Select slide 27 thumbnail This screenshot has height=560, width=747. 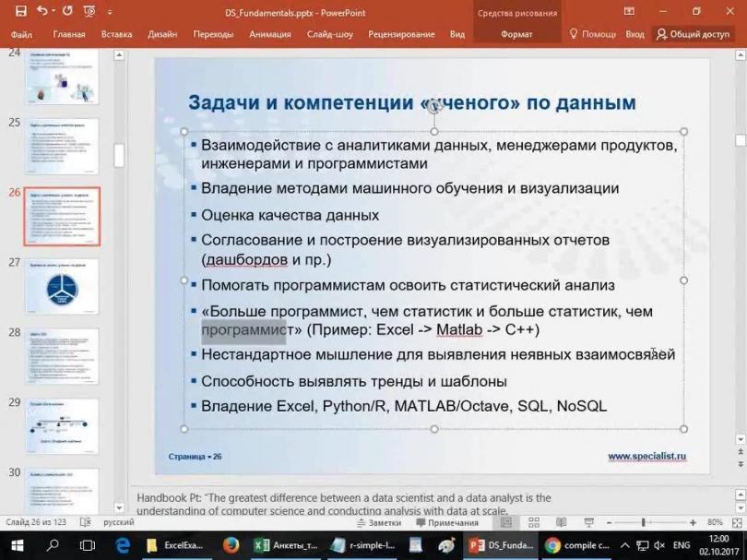(62, 287)
